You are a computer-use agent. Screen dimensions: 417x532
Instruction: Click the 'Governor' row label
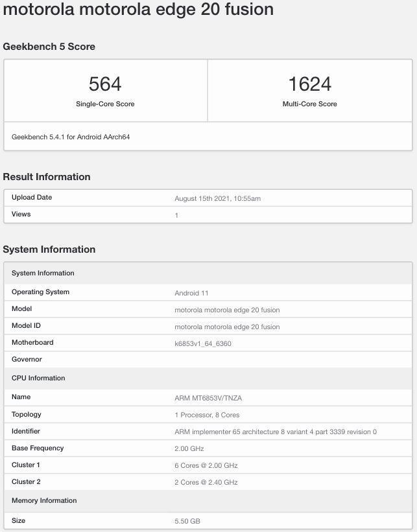pyautogui.click(x=27, y=359)
